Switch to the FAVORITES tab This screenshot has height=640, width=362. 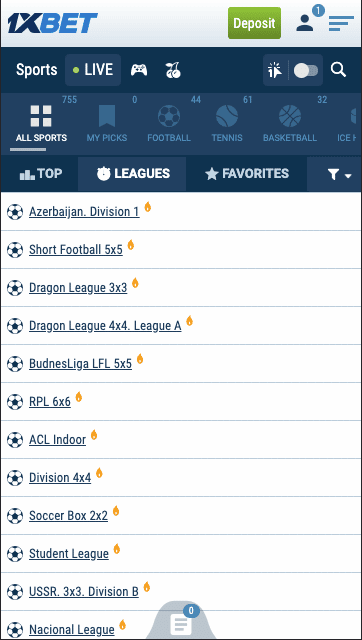pos(247,174)
